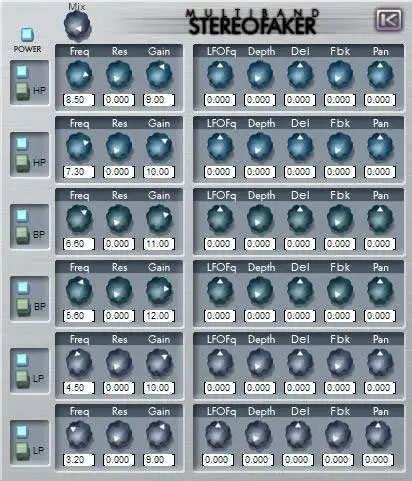Click the Del knob in the 5.60 band

(x=300, y=291)
